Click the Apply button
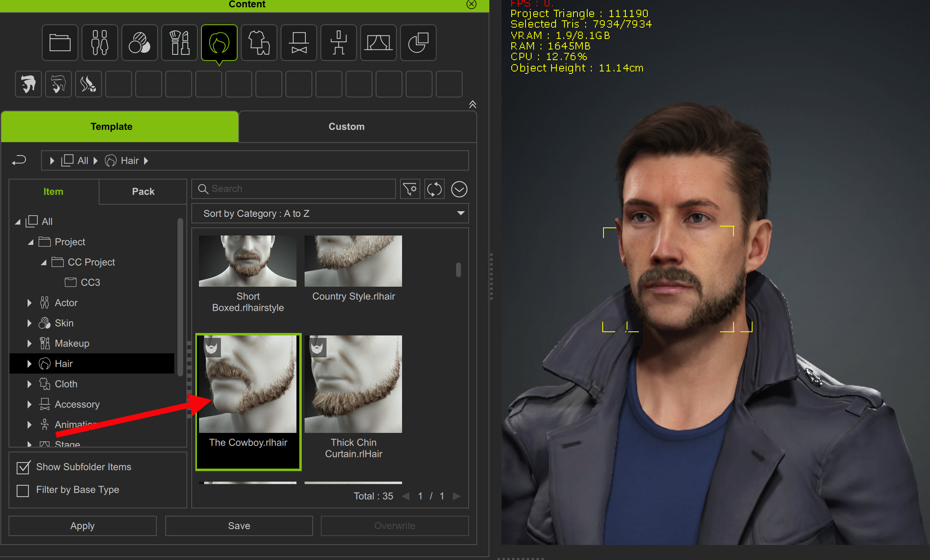This screenshot has height=560, width=930. click(82, 526)
